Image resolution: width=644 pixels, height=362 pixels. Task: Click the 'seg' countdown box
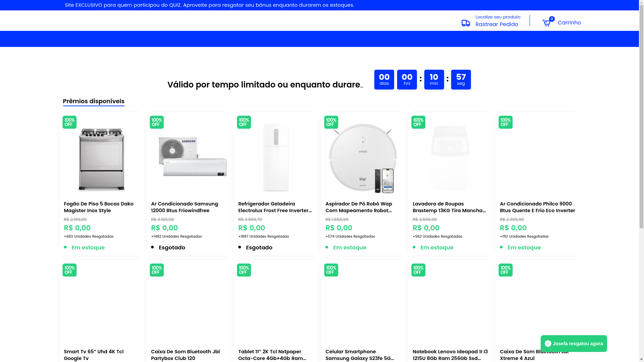tap(461, 79)
